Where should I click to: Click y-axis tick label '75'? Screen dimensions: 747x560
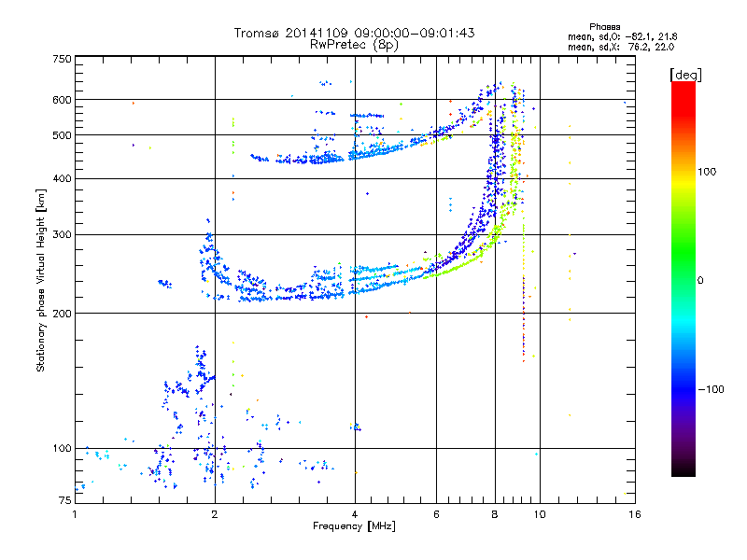pyautogui.click(x=65, y=500)
